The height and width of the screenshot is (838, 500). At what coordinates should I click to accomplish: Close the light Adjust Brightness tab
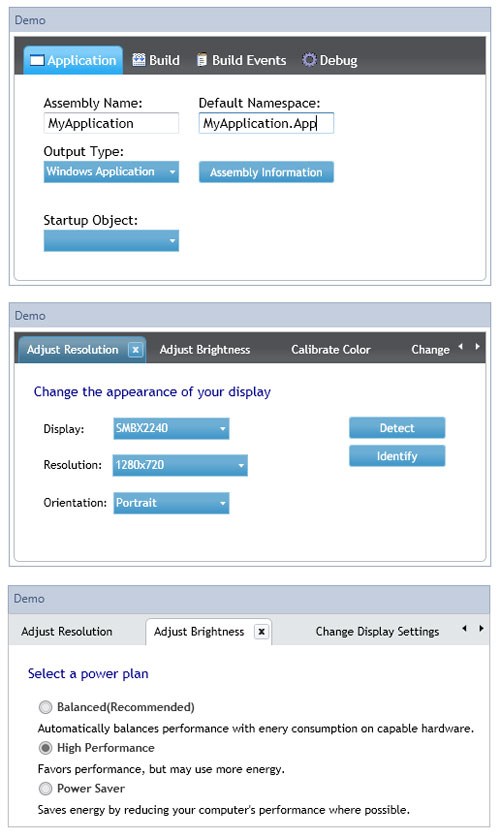point(261,632)
